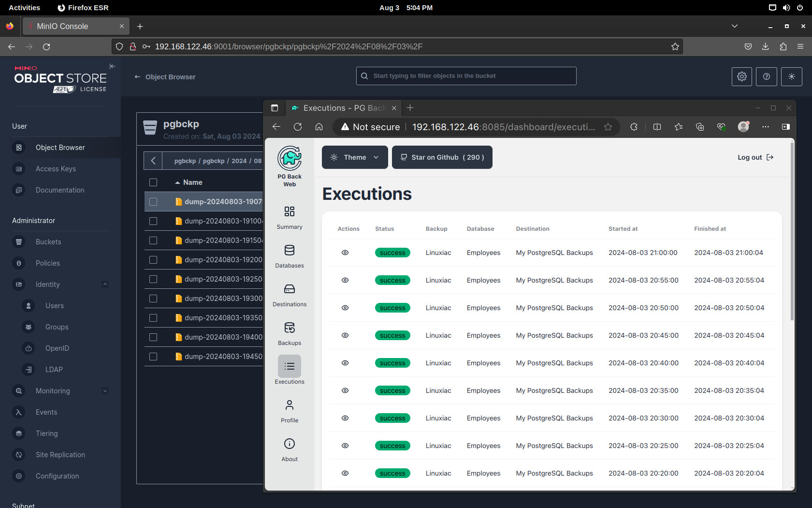Open Activities overview
The image size is (812, 508).
tap(24, 8)
